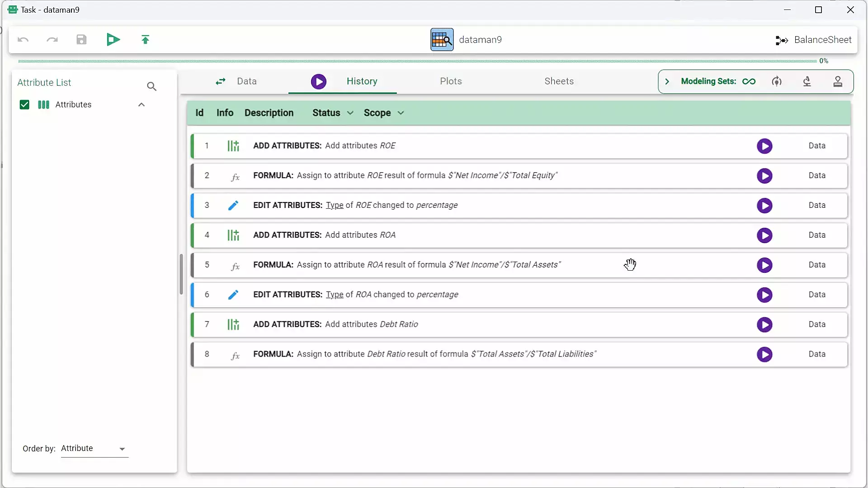This screenshot has width=868, height=488.
Task: Maximize the dataman9 window
Action: 818,10
